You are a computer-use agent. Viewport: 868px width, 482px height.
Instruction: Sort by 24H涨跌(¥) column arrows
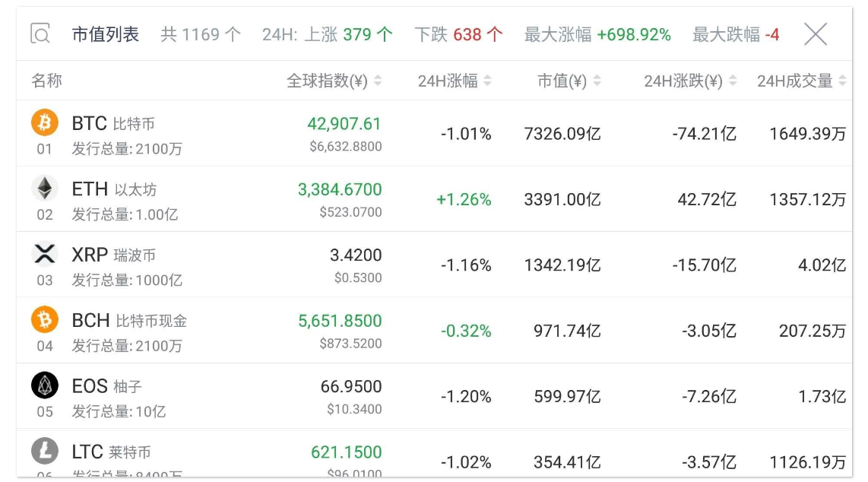[x=733, y=81]
